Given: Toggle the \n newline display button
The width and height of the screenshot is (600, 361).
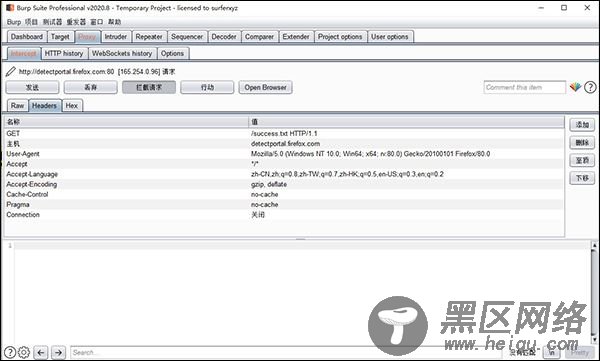Looking at the screenshot, I should click(552, 352).
